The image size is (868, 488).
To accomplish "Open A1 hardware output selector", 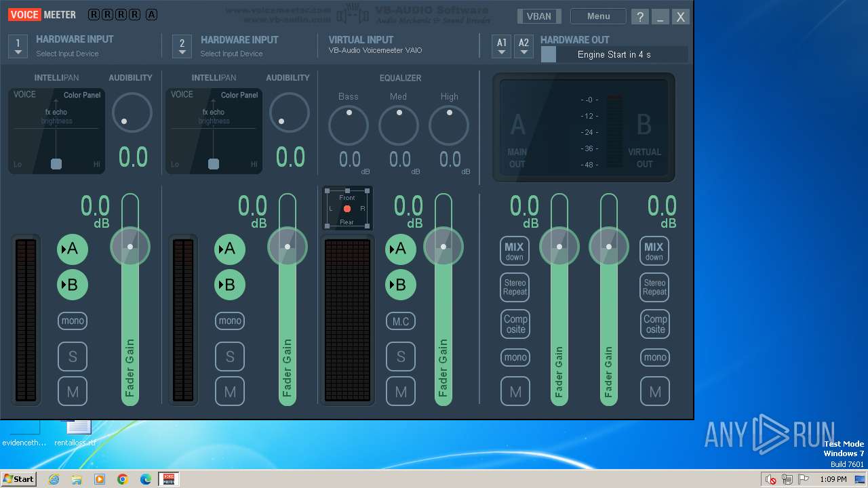I will pos(502,46).
